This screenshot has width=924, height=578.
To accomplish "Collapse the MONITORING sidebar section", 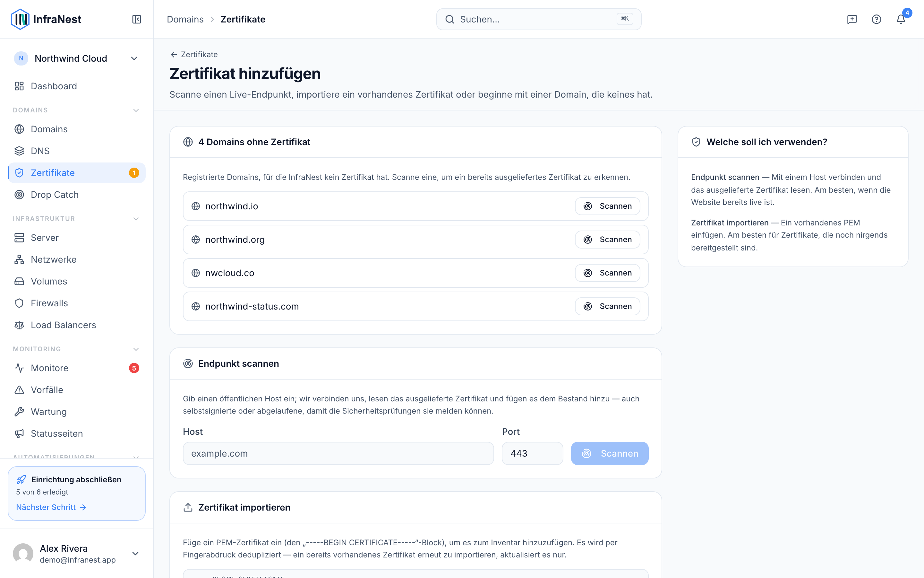I will tap(135, 349).
